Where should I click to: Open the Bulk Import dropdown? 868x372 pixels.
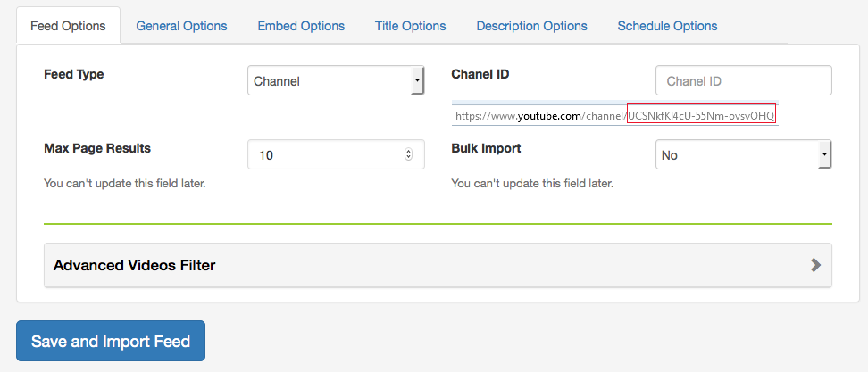[744, 154]
